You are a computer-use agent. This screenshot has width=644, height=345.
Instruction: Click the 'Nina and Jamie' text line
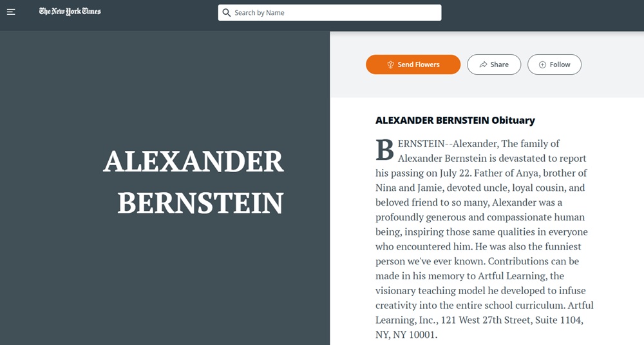480,188
